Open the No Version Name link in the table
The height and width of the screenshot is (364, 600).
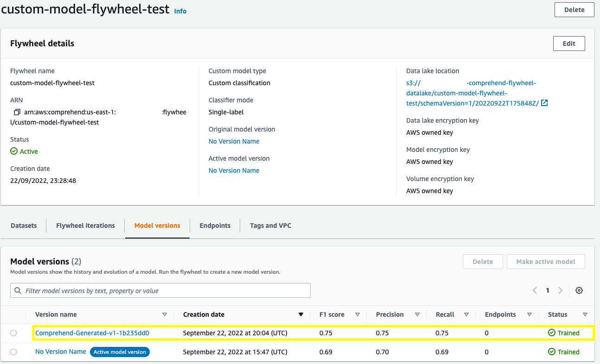[x=61, y=351]
